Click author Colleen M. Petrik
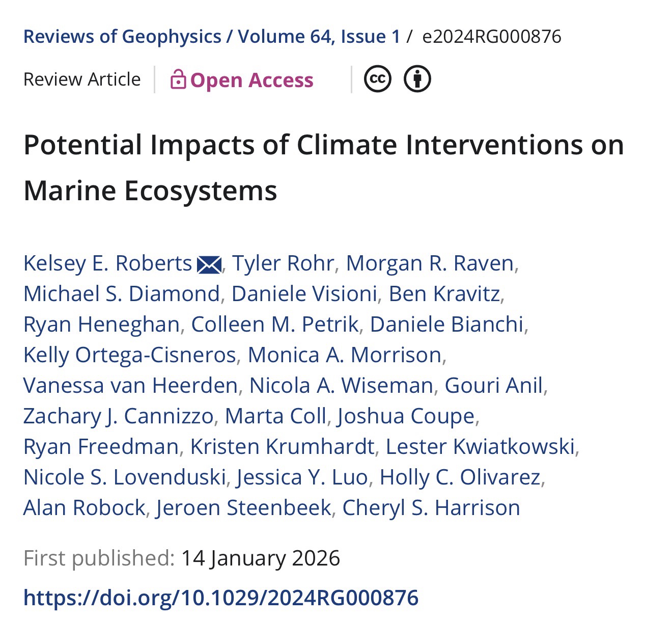 coord(274,325)
